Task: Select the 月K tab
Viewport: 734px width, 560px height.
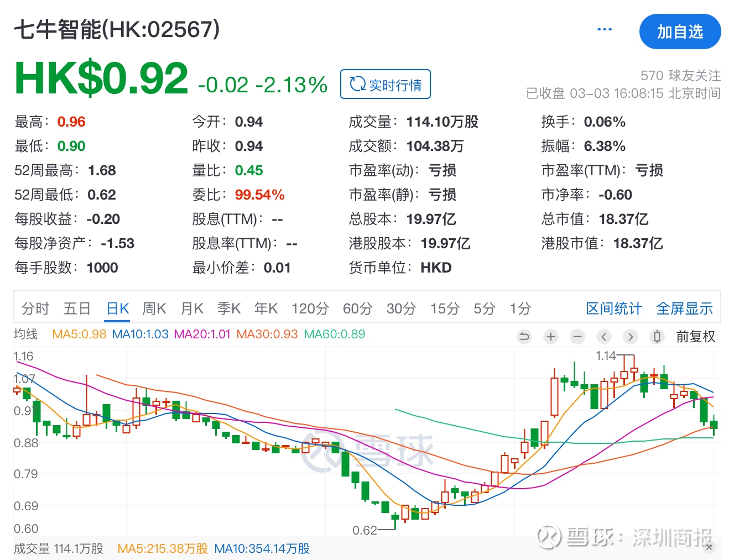Action: click(192, 308)
